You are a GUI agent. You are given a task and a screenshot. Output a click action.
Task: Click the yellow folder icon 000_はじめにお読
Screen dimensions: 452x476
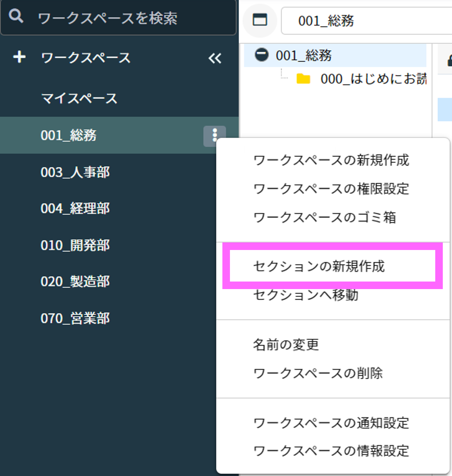[303, 79]
